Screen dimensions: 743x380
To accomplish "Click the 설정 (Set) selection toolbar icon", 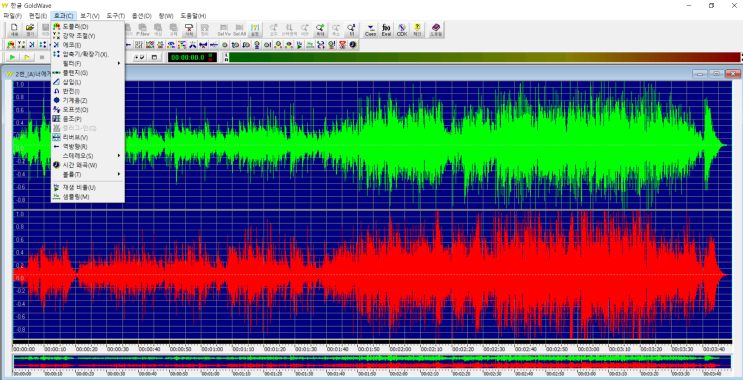I will (255, 29).
